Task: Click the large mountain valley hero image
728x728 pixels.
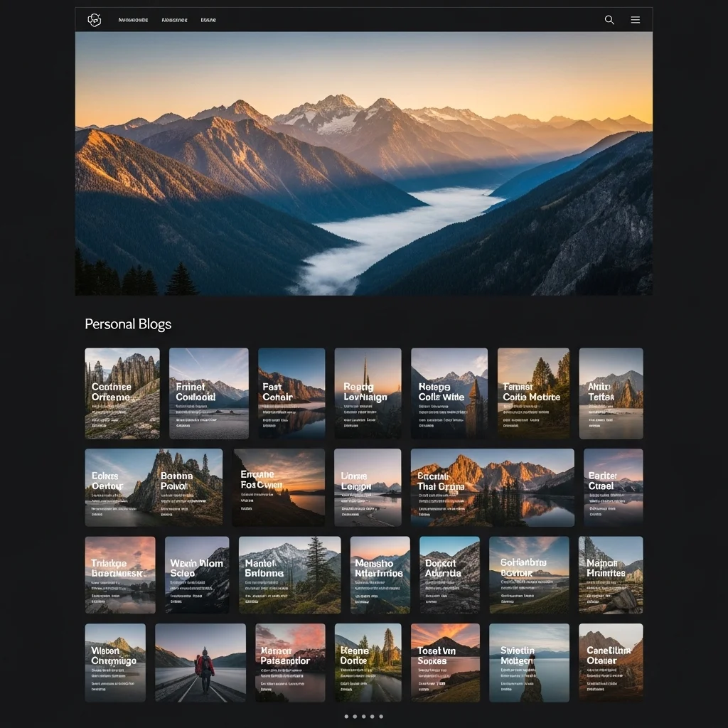Action: click(364, 164)
